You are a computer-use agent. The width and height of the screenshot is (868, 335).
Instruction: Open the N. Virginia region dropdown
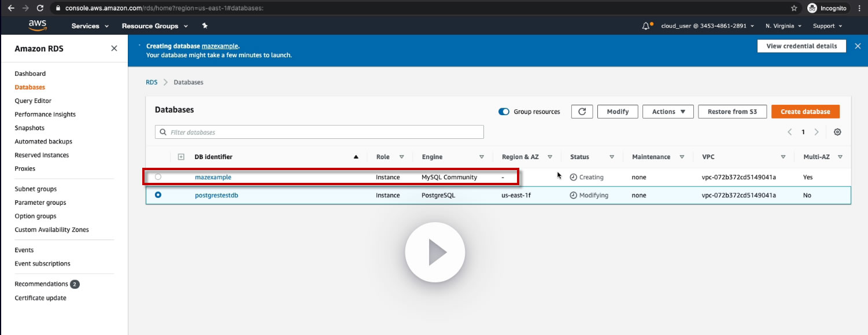coord(784,26)
